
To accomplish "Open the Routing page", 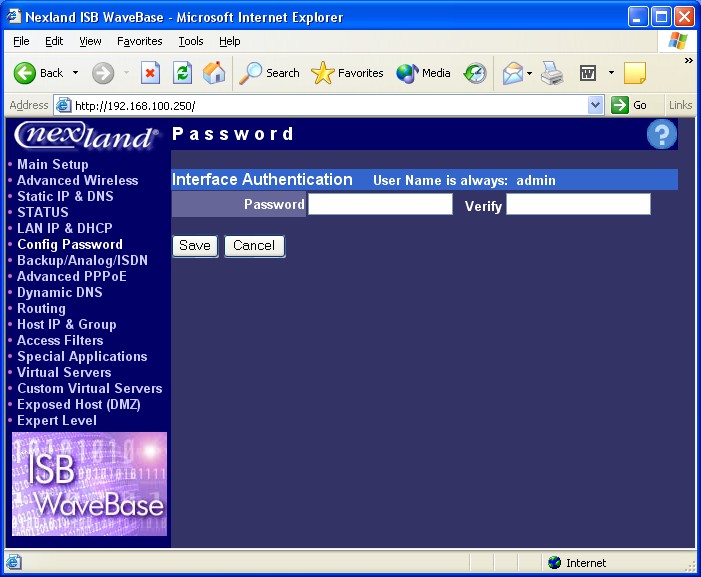I will pos(41,308).
